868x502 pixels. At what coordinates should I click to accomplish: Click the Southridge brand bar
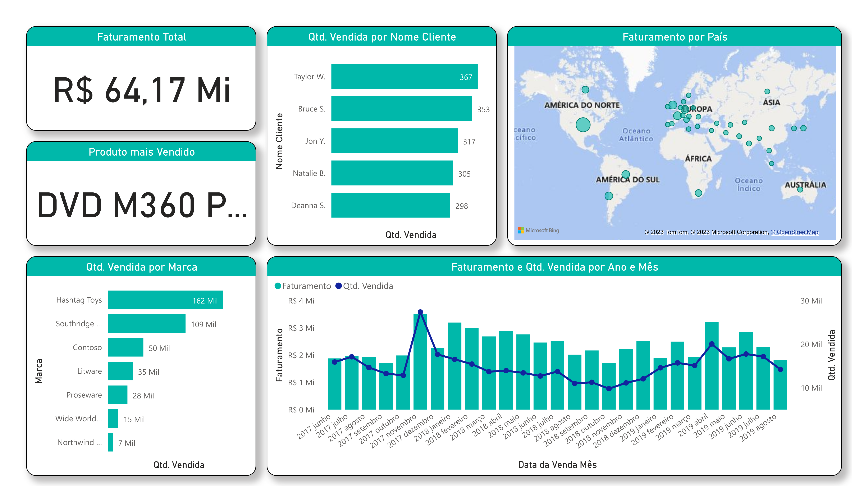point(146,324)
